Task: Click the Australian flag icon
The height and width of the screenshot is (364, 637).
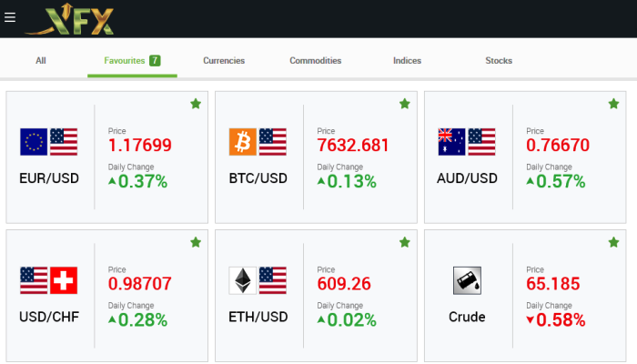Action: coord(452,142)
